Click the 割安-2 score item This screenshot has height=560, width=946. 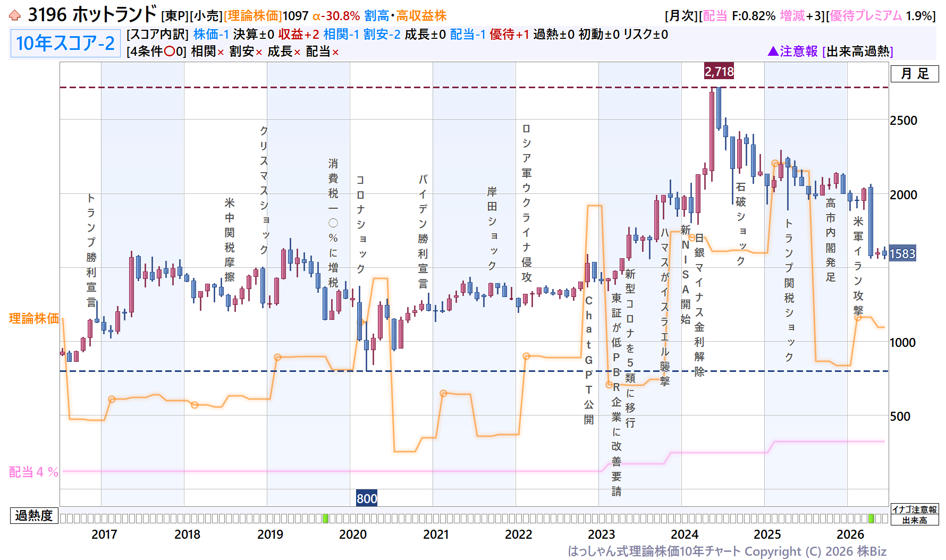click(x=382, y=35)
